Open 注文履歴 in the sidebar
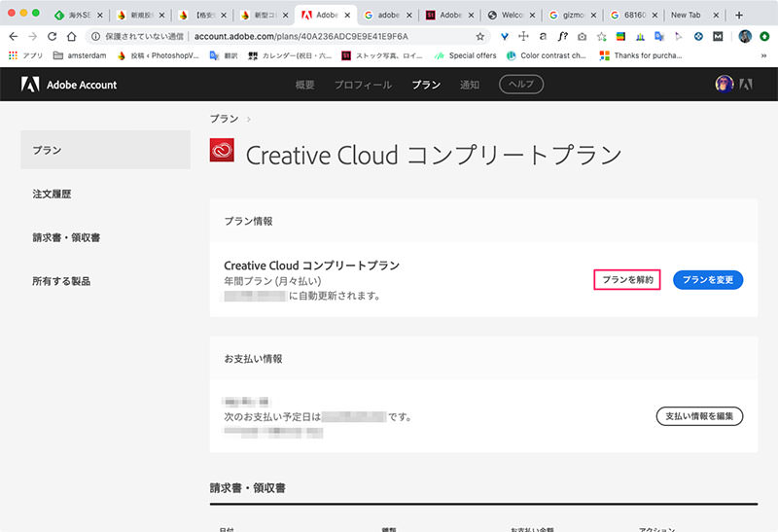Screen dimensions: 778x532 point(52,194)
